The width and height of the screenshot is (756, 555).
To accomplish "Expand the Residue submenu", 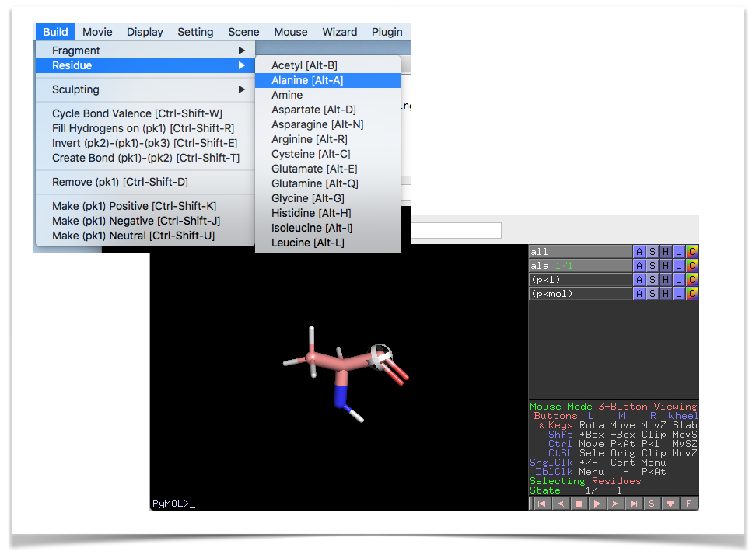I will tap(145, 65).
